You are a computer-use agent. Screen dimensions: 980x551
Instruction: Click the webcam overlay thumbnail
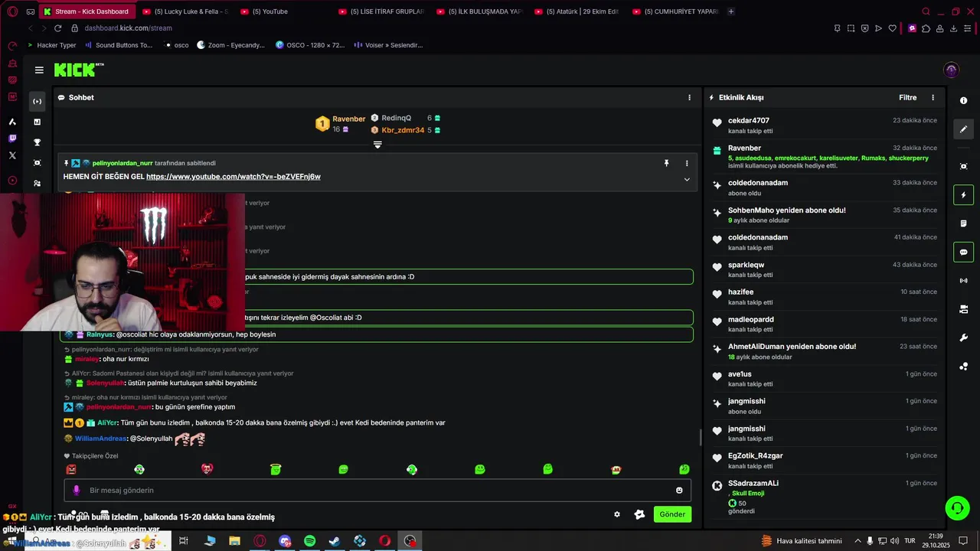click(x=122, y=262)
